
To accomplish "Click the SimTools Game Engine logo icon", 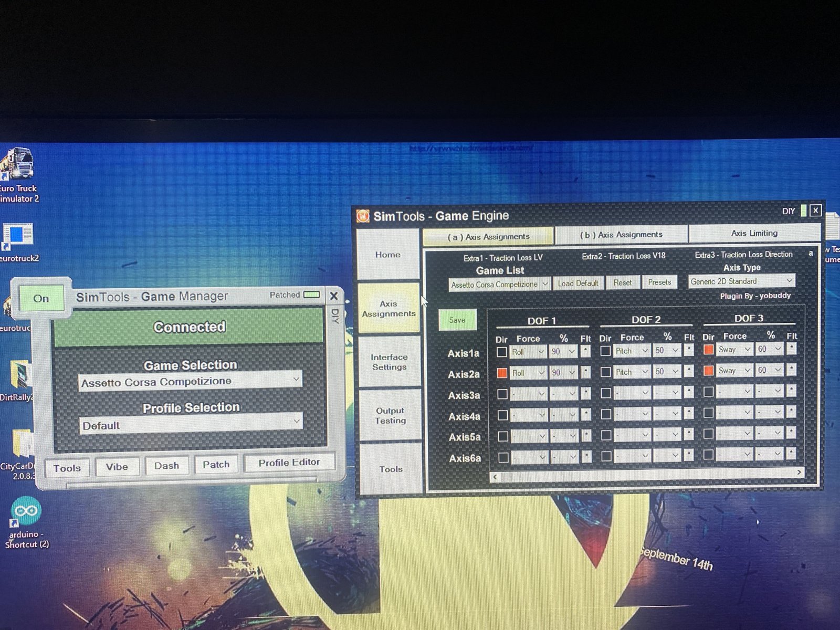I will pyautogui.click(x=363, y=216).
